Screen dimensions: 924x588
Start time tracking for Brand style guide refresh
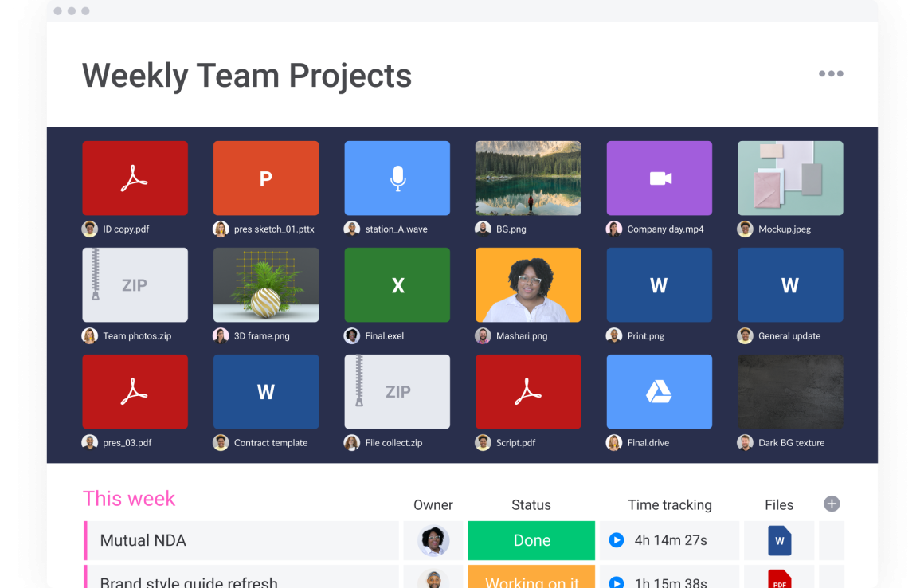point(617,582)
